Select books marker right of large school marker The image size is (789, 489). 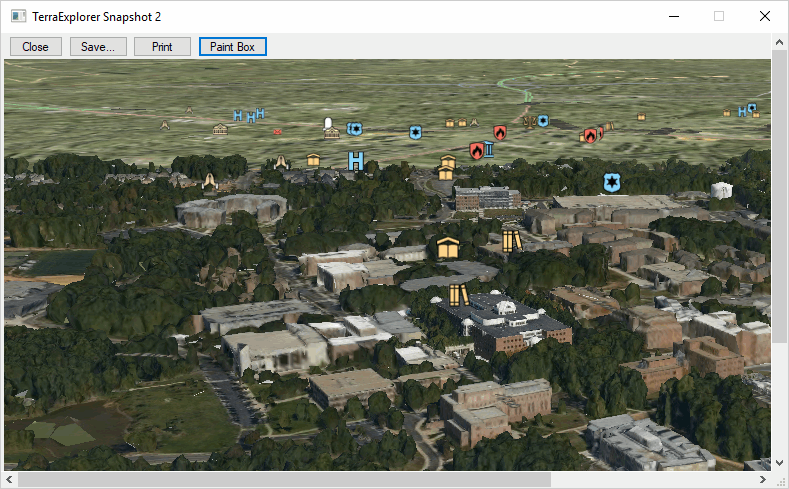511,241
